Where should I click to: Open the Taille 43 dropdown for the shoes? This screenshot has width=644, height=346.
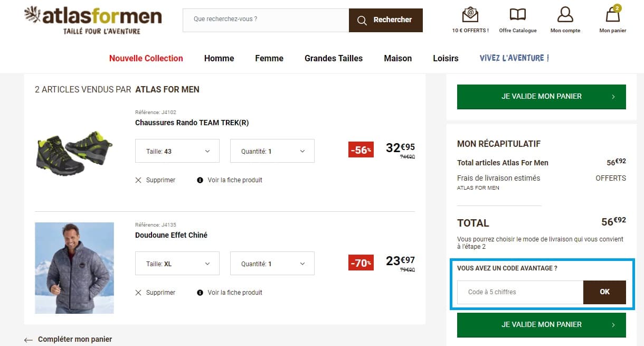pos(177,151)
